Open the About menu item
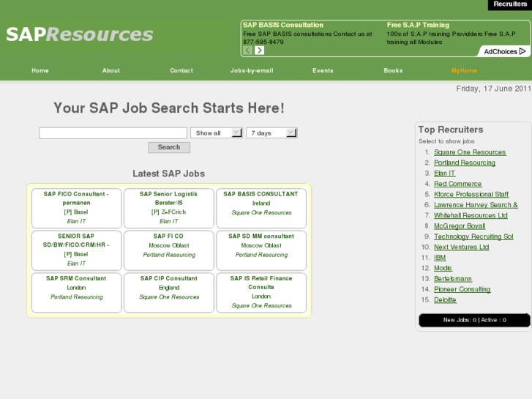This screenshot has width=532, height=399. (x=111, y=70)
